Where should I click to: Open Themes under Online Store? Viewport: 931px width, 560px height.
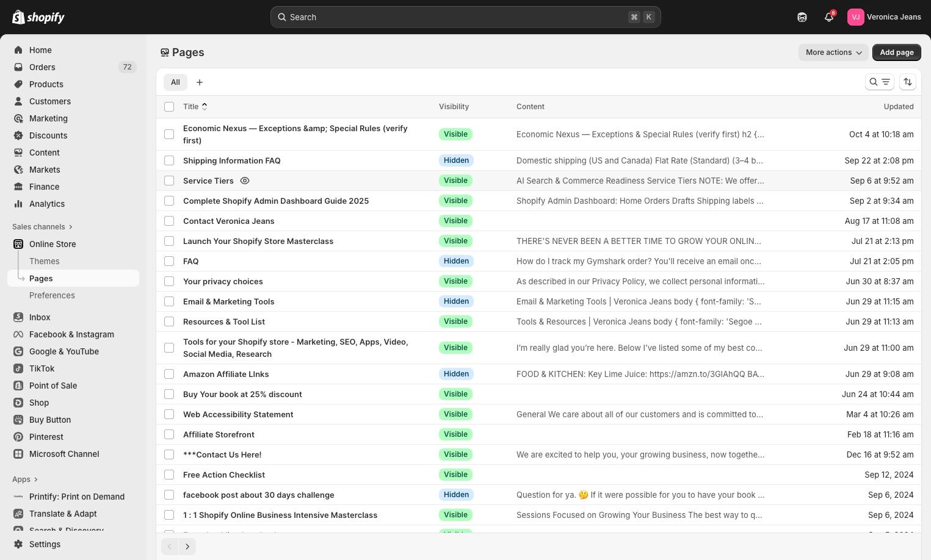pos(45,261)
